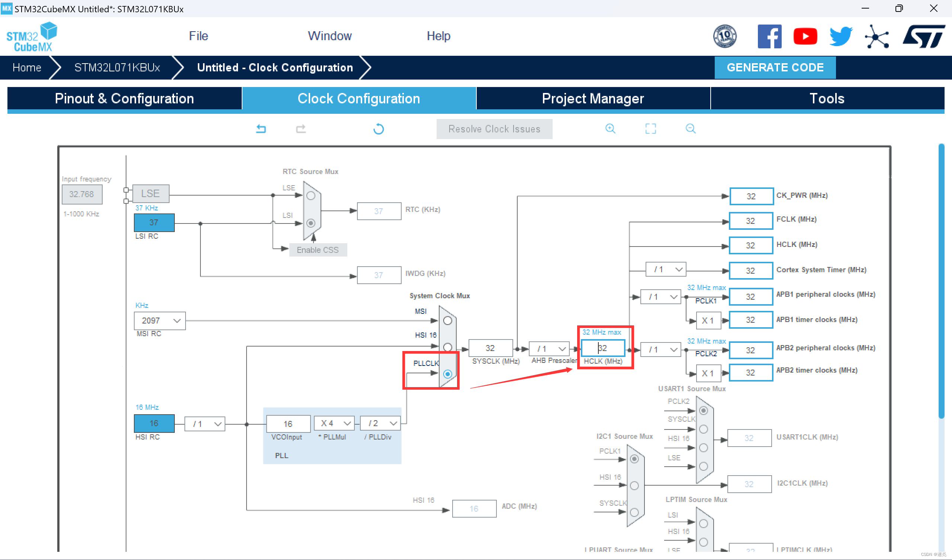Select HSI 16 in System Clock Mux
Image resolution: width=952 pixels, height=560 pixels.
pyautogui.click(x=448, y=347)
